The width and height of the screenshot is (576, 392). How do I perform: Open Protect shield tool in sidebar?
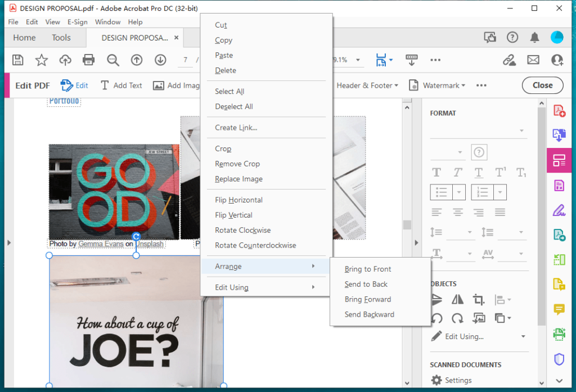click(x=559, y=359)
